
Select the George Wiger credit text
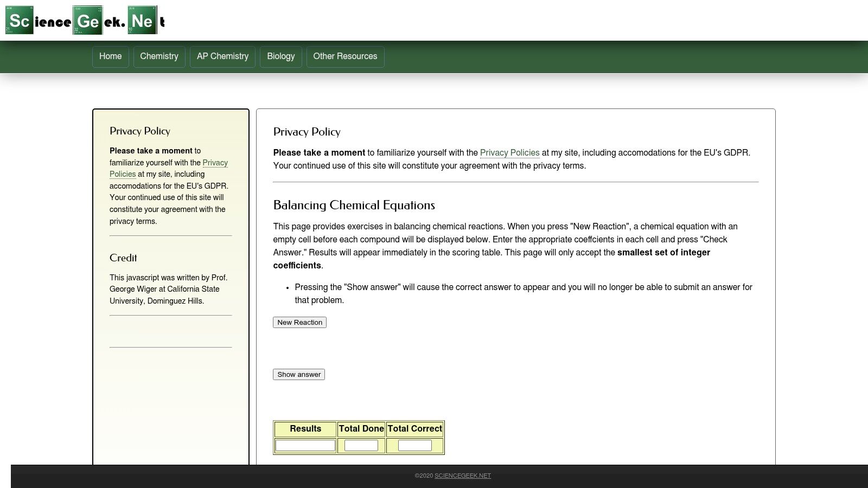pyautogui.click(x=168, y=289)
